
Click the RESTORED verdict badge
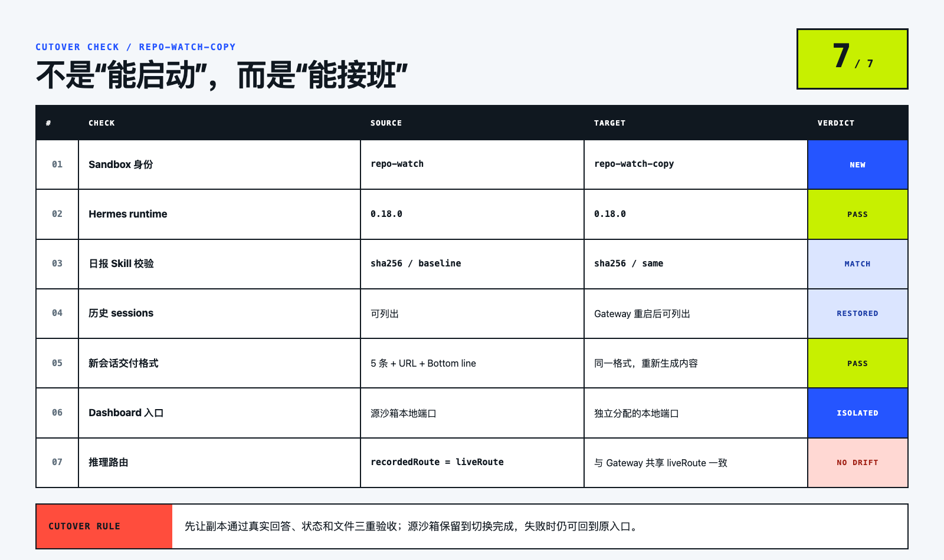[858, 314]
